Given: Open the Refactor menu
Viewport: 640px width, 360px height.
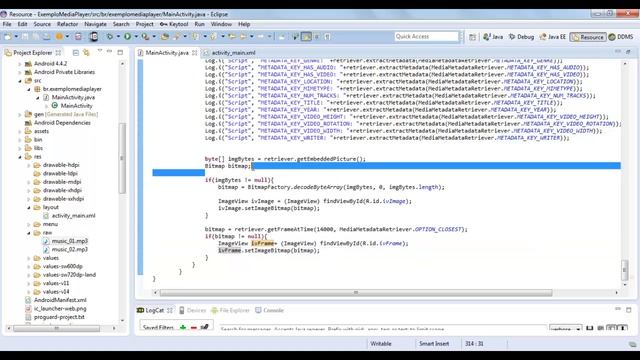Looking at the screenshot, I should coord(67,24).
